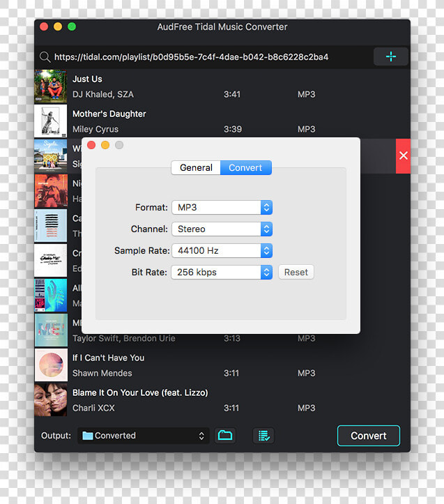This screenshot has height=504, width=444.
Task: Click the ME! album cover thumbnail
Action: pos(51,330)
